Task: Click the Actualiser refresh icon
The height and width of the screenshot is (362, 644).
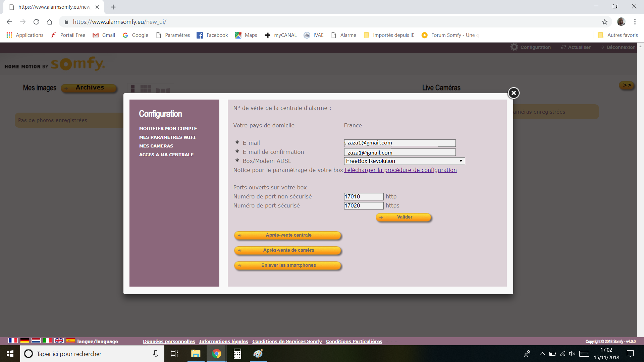Action: point(563,47)
